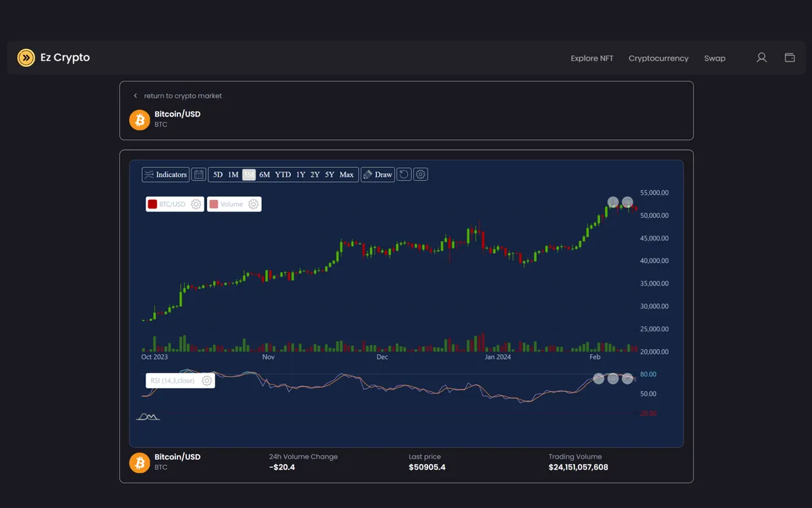Click the 35,000.00 price axis label
The image size is (812, 508).
(x=654, y=284)
